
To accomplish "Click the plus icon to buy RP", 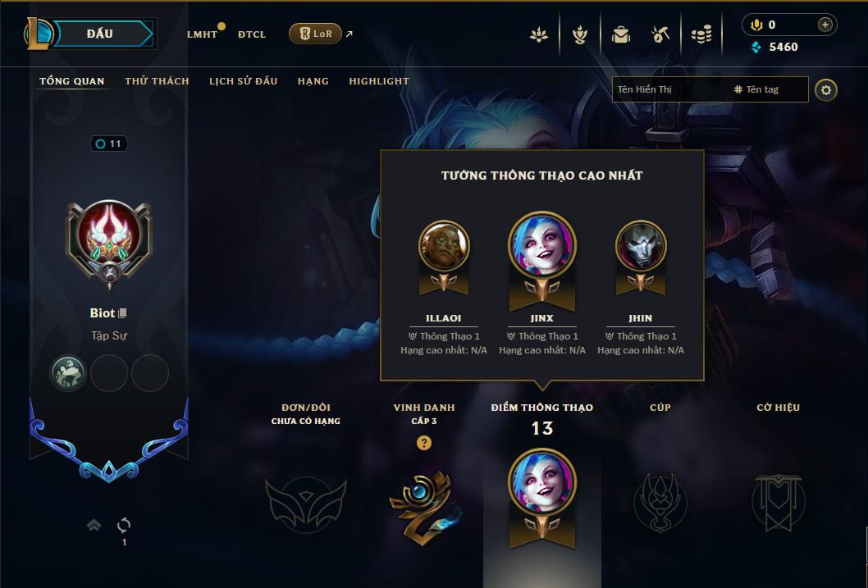I will pyautogui.click(x=825, y=25).
